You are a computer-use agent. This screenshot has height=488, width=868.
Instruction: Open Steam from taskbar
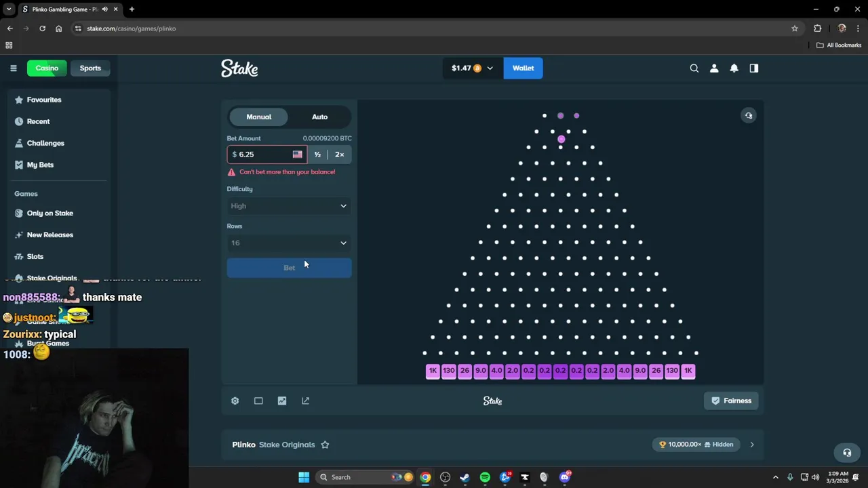[x=465, y=477]
